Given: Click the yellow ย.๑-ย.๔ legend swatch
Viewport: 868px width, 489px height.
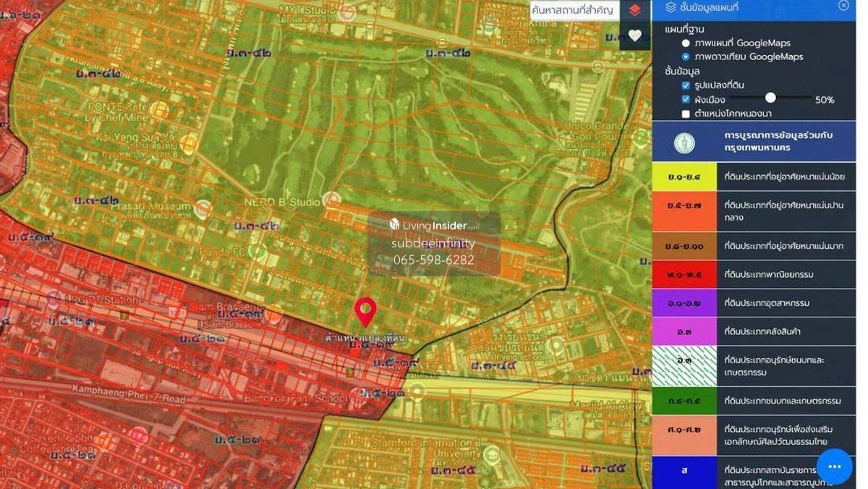Looking at the screenshot, I should click(x=684, y=177).
